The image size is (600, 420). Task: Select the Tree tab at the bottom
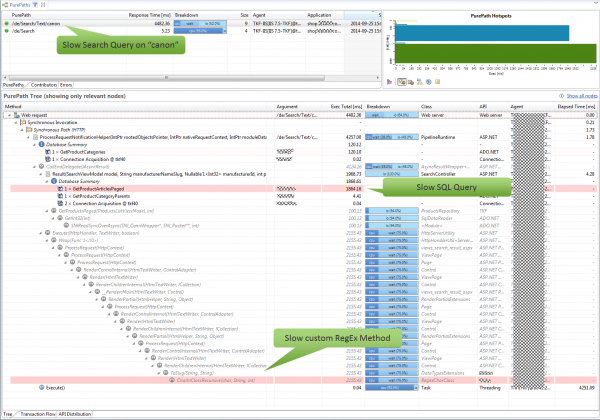click(x=8, y=414)
